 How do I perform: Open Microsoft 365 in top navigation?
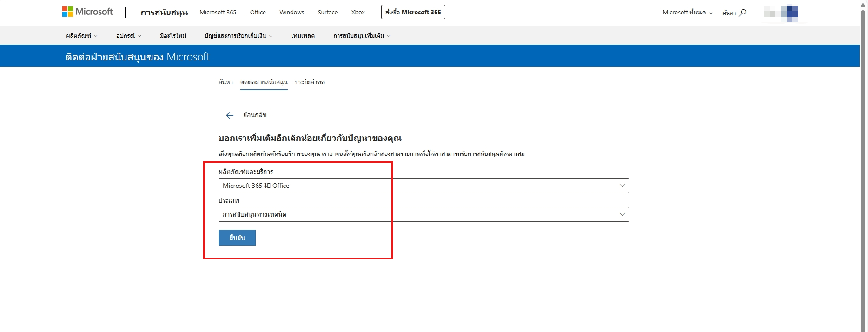click(x=218, y=13)
